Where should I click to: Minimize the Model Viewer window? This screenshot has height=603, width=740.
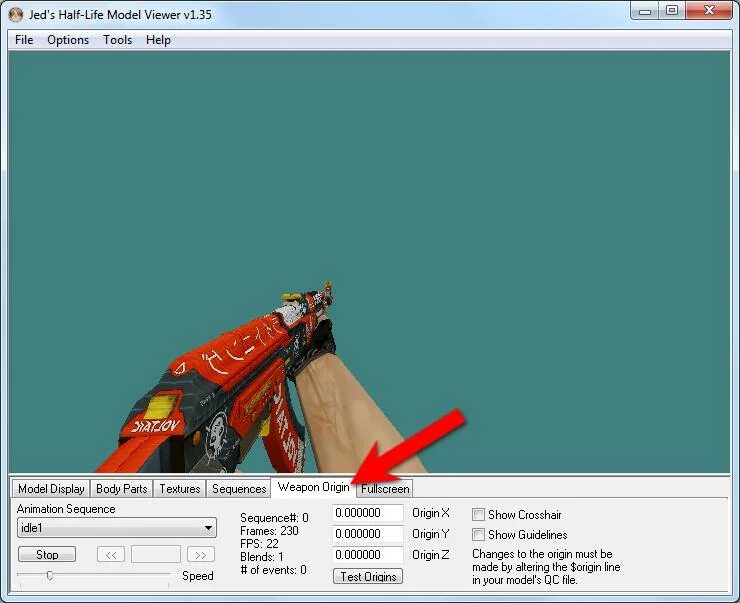[645, 11]
